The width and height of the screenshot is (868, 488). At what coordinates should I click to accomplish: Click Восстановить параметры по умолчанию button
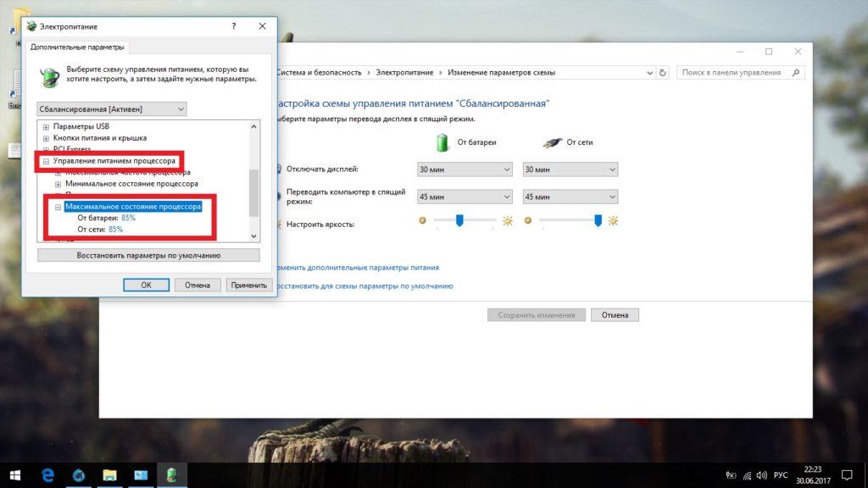tap(148, 255)
